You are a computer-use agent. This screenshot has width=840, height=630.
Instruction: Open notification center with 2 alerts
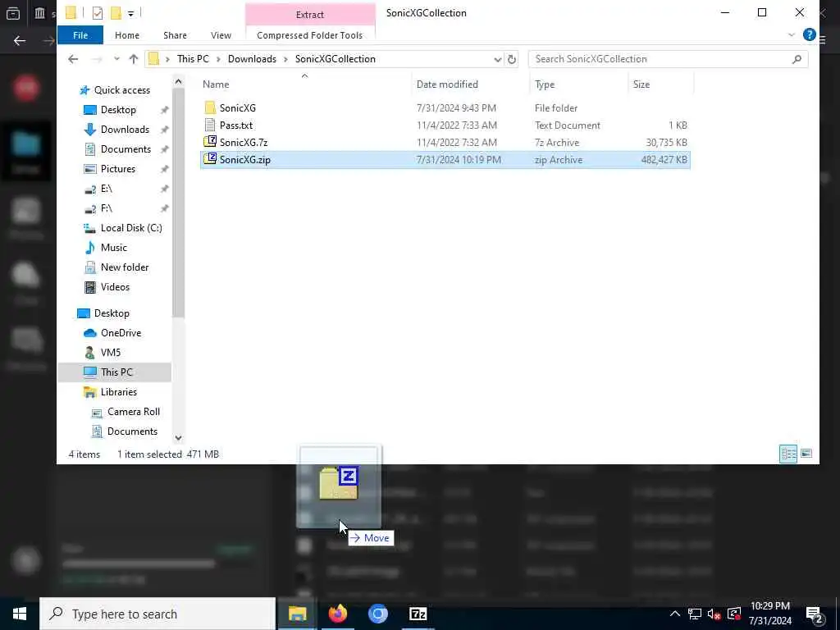click(x=815, y=614)
